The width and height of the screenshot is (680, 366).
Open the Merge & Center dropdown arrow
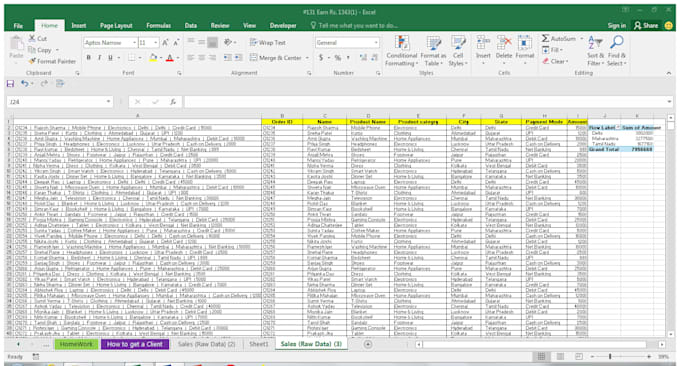[307, 58]
